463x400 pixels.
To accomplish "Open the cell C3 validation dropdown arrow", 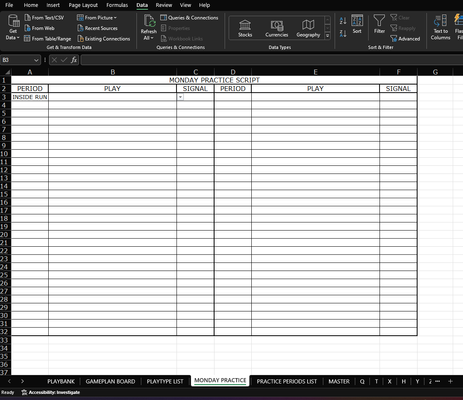I will tap(180, 97).
